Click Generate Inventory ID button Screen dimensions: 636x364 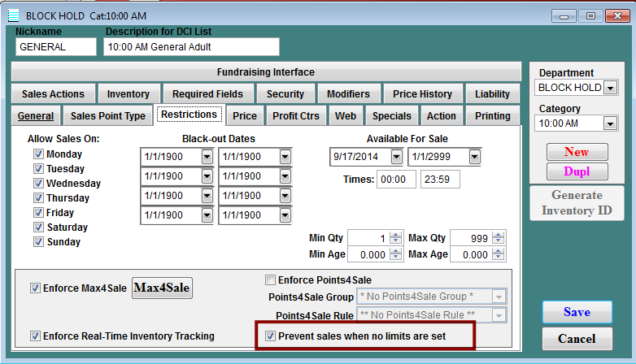577,202
